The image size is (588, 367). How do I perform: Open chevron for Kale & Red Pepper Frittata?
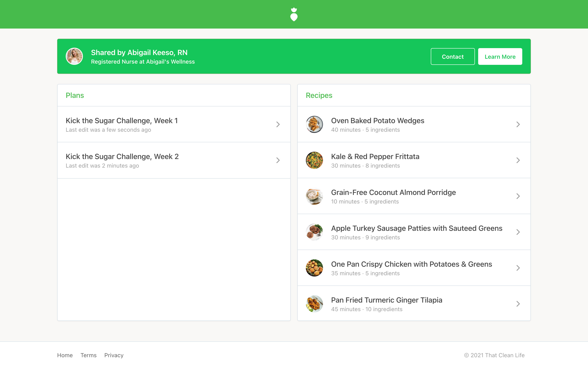point(518,160)
